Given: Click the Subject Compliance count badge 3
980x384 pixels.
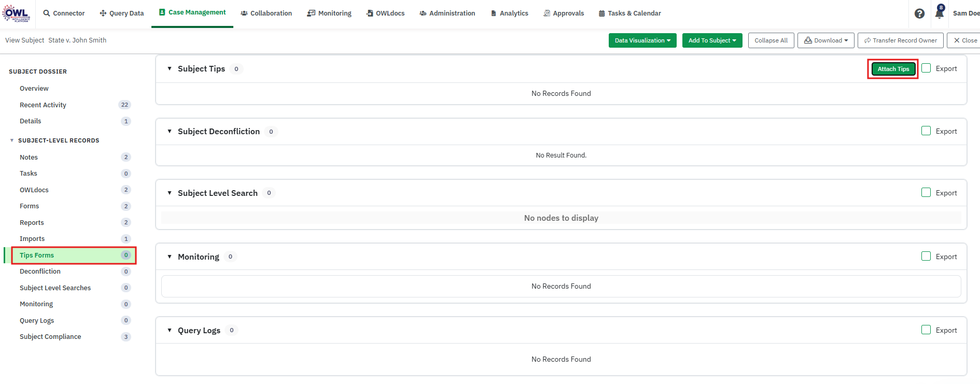Looking at the screenshot, I should [x=125, y=337].
